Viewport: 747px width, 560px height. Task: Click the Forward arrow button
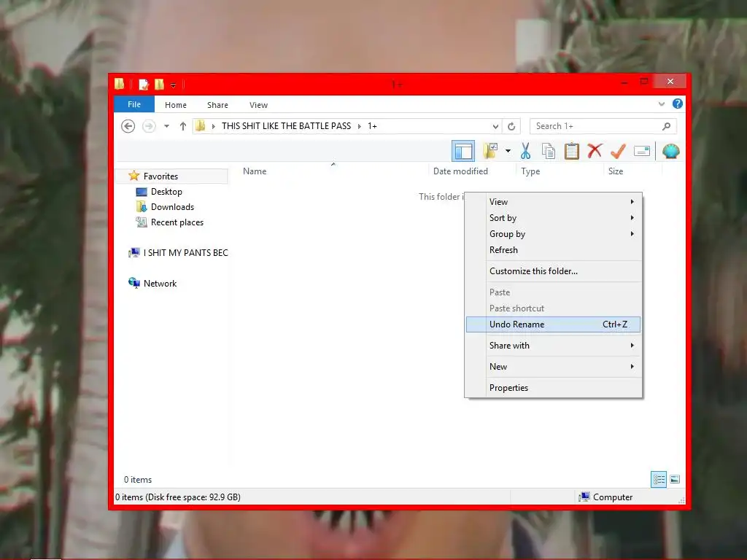(149, 126)
